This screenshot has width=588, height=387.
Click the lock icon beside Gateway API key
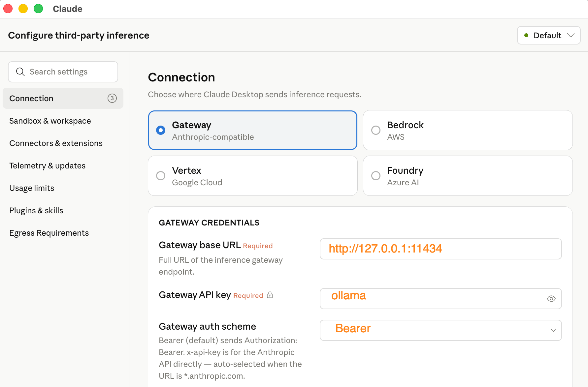[x=270, y=295]
